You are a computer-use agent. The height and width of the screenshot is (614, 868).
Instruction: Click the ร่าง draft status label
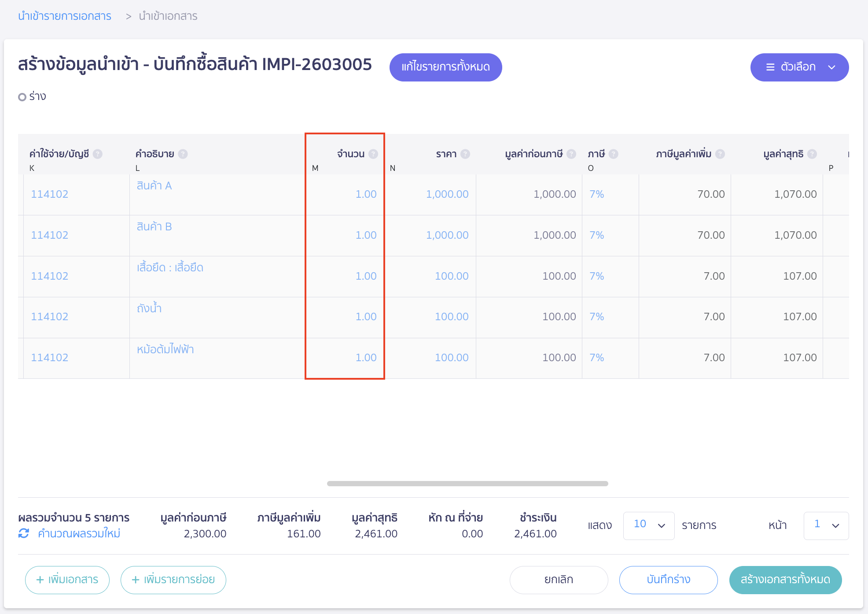pyautogui.click(x=37, y=96)
